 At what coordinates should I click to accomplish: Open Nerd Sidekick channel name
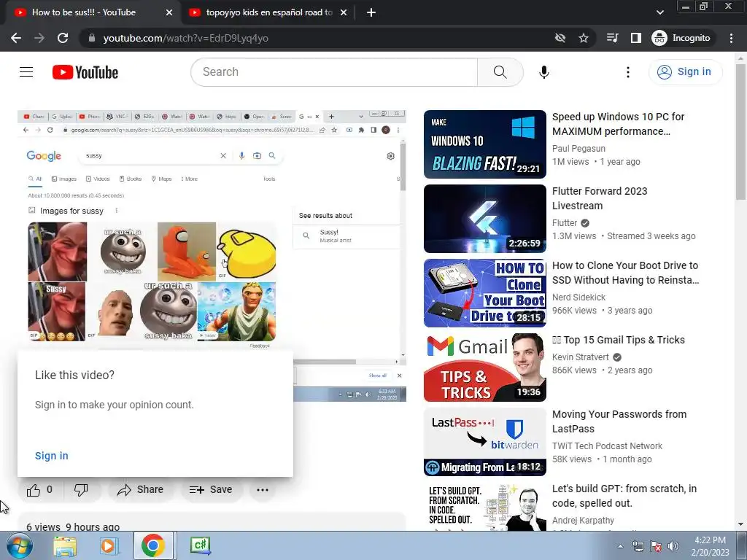coord(578,297)
